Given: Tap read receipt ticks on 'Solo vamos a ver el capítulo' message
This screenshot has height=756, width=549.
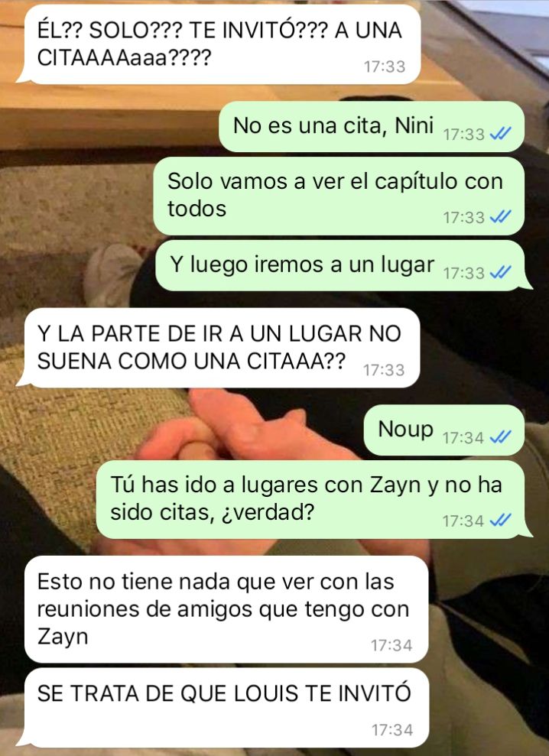Looking at the screenshot, I should 500,217.
